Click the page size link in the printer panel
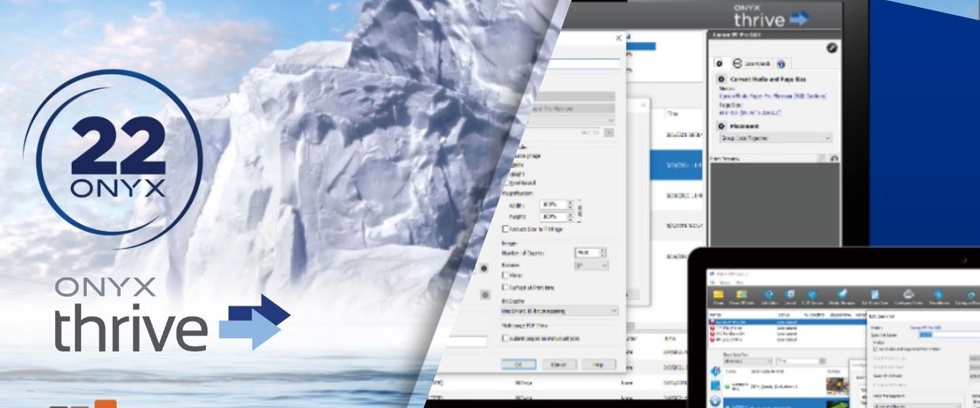Image resolution: width=980 pixels, height=408 pixels. pos(750,112)
